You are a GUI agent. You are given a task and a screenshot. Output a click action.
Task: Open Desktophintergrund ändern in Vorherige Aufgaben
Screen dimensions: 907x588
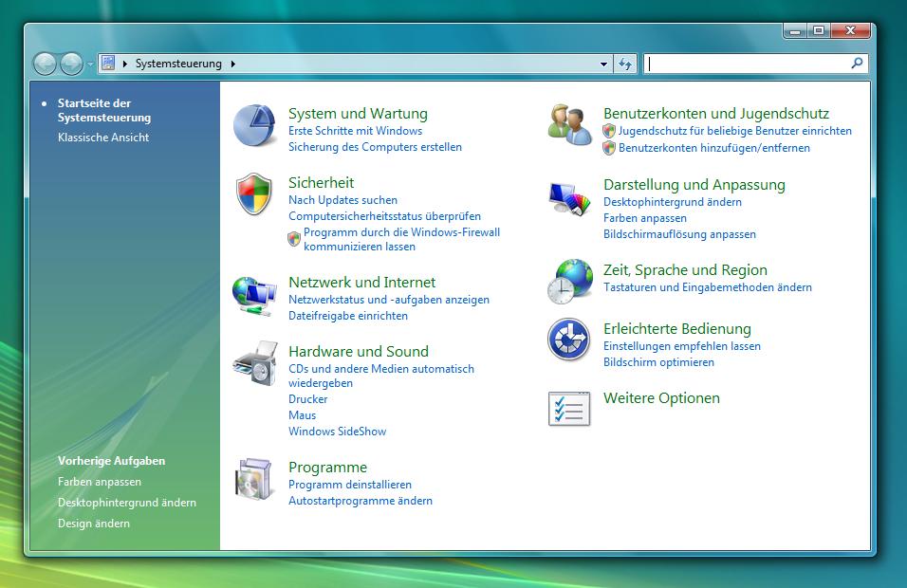coord(127,502)
